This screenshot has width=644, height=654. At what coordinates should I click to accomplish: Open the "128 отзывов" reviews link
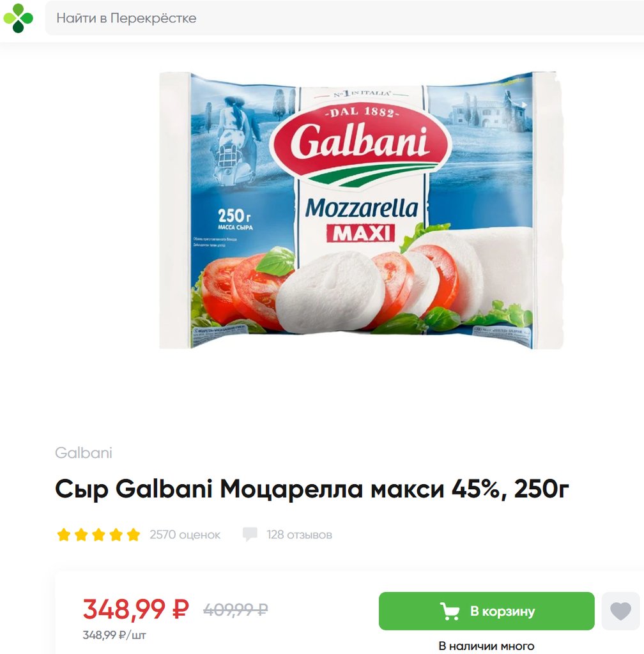(x=299, y=535)
